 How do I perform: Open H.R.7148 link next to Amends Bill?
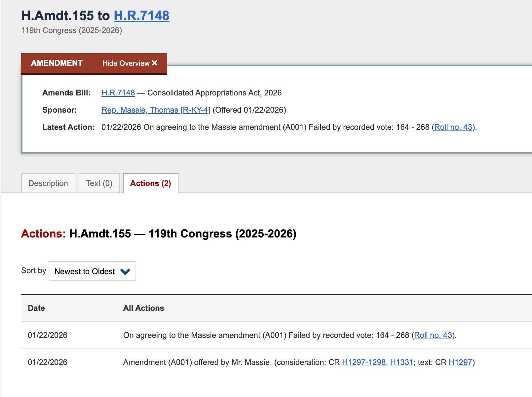click(x=118, y=93)
